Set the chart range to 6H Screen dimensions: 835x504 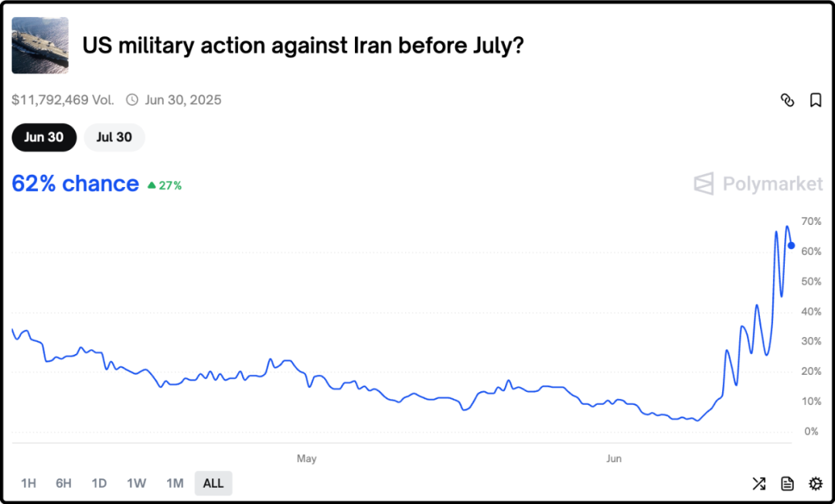pyautogui.click(x=63, y=483)
